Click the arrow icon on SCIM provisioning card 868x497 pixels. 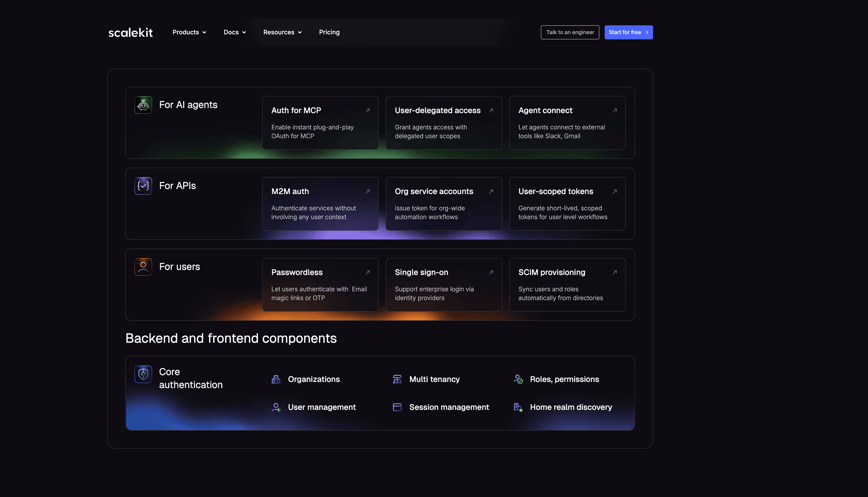[615, 272]
